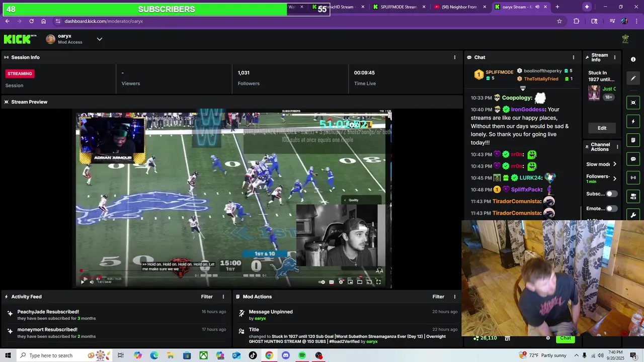Image resolution: width=644 pixels, height=362 pixels.
Task: Open TikTok from the taskbar
Action: pos(253,355)
